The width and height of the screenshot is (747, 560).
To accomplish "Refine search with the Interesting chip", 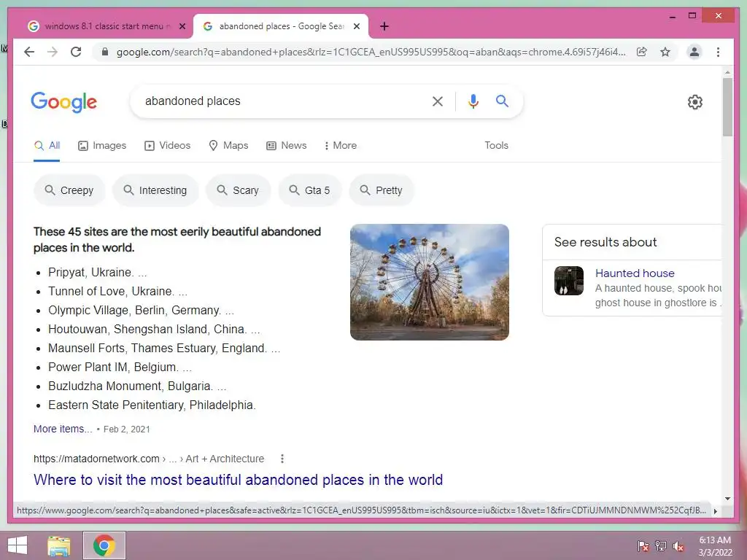I will [155, 190].
